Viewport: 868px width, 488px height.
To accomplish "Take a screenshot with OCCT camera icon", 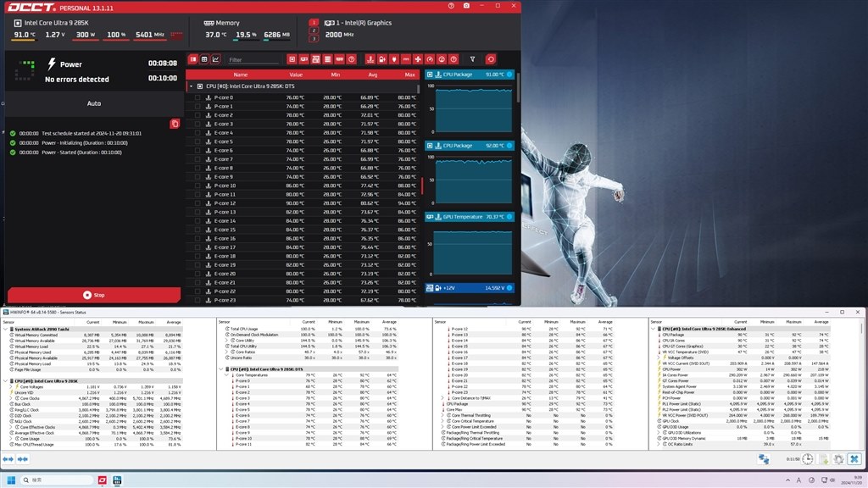I will [x=467, y=6].
